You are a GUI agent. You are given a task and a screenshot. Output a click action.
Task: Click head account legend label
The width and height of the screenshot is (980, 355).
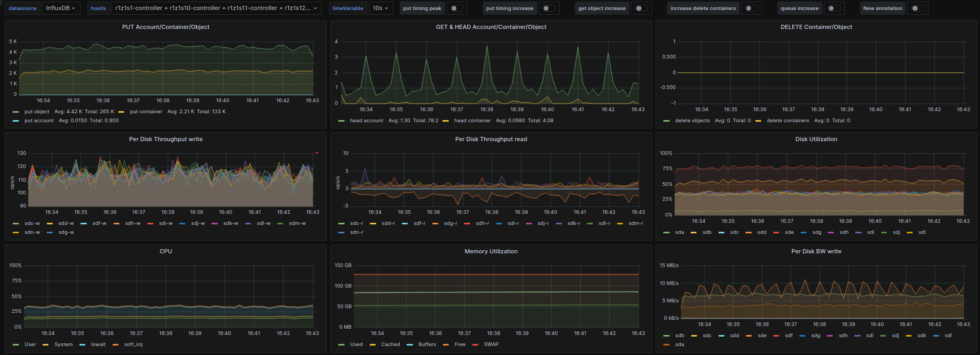click(367, 121)
